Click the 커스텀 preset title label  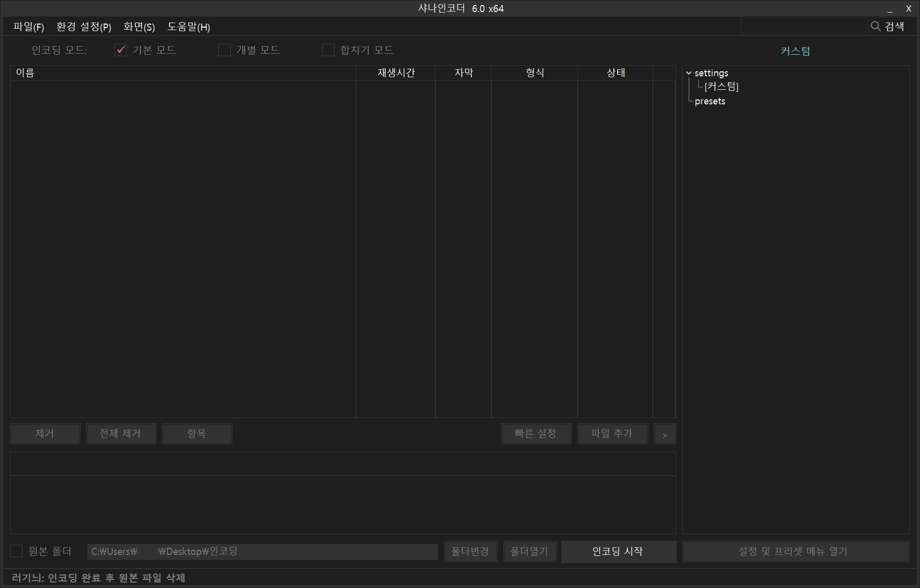795,51
